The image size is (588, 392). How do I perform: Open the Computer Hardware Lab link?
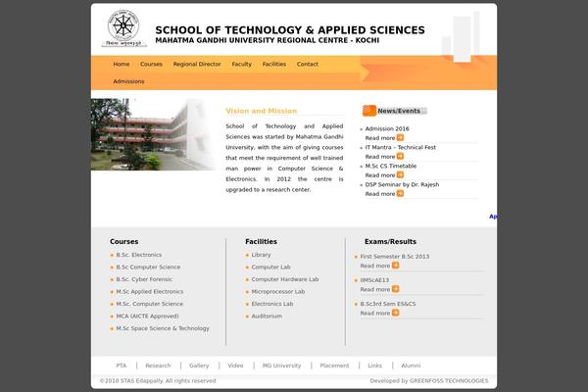(285, 279)
